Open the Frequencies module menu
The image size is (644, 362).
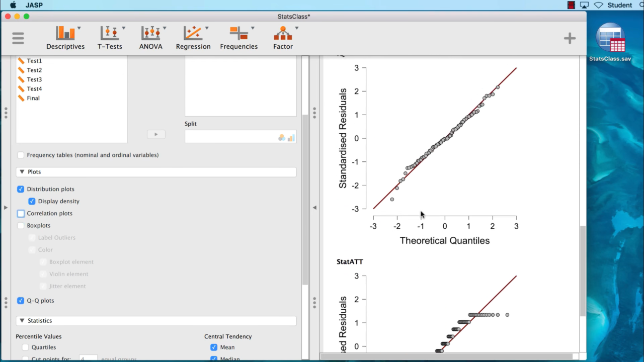coord(239,38)
